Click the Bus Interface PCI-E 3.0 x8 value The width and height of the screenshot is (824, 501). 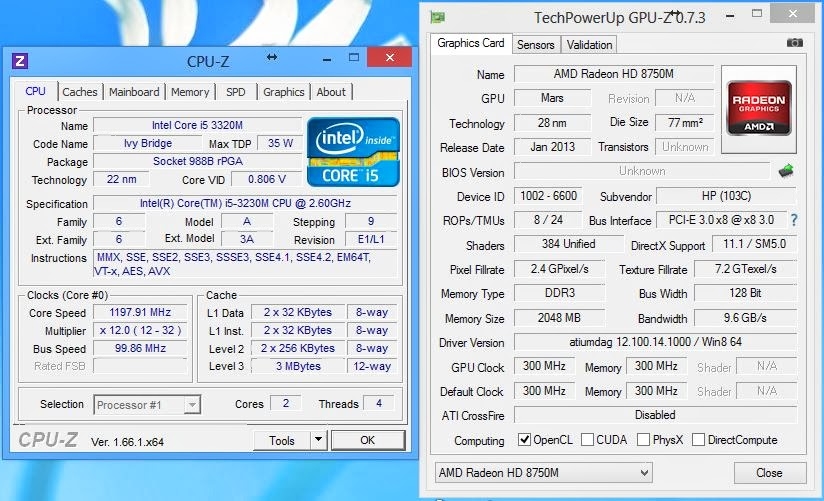coord(722,220)
